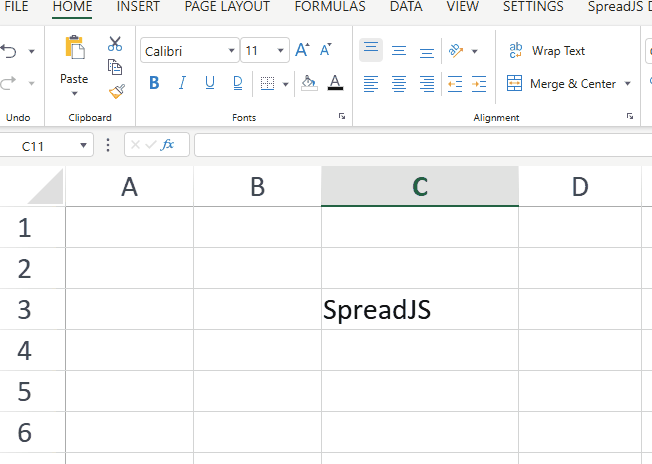This screenshot has height=464, width=652.
Task: Toggle Double Underline formatting
Action: [x=238, y=83]
